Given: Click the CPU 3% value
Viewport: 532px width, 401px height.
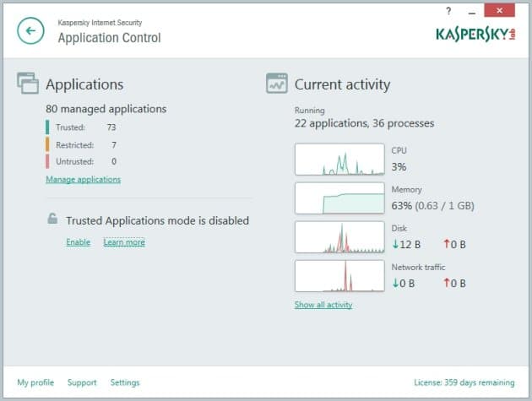Looking at the screenshot, I should [399, 166].
